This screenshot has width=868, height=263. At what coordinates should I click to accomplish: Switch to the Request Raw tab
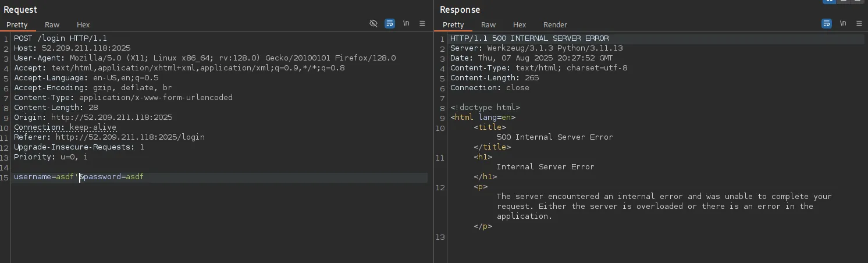(x=52, y=24)
